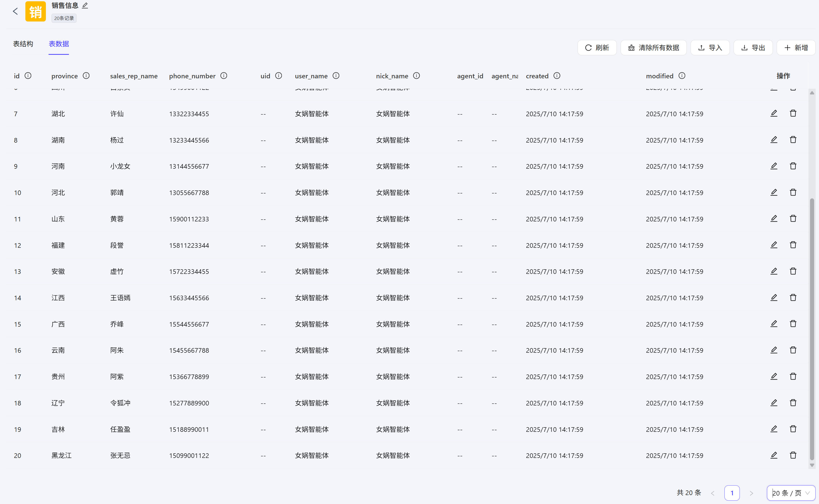The height and width of the screenshot is (504, 819).
Task: Go to the next page with the arrow
Action: coord(751,493)
